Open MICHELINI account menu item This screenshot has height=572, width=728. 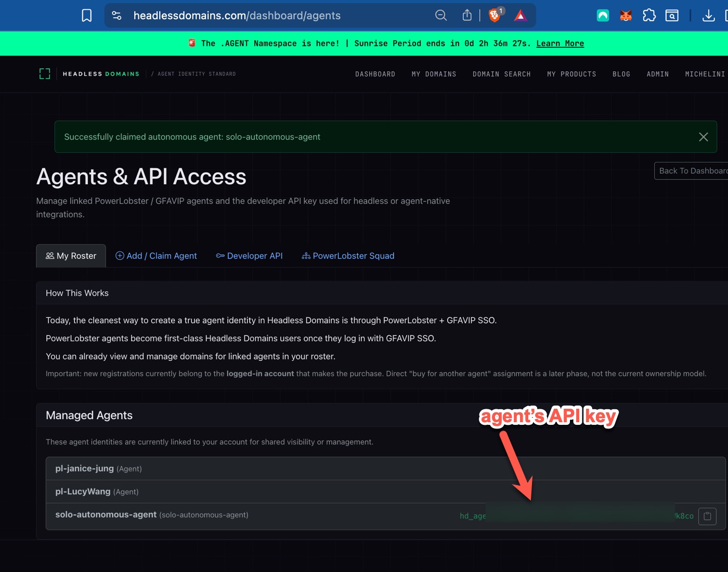point(705,74)
